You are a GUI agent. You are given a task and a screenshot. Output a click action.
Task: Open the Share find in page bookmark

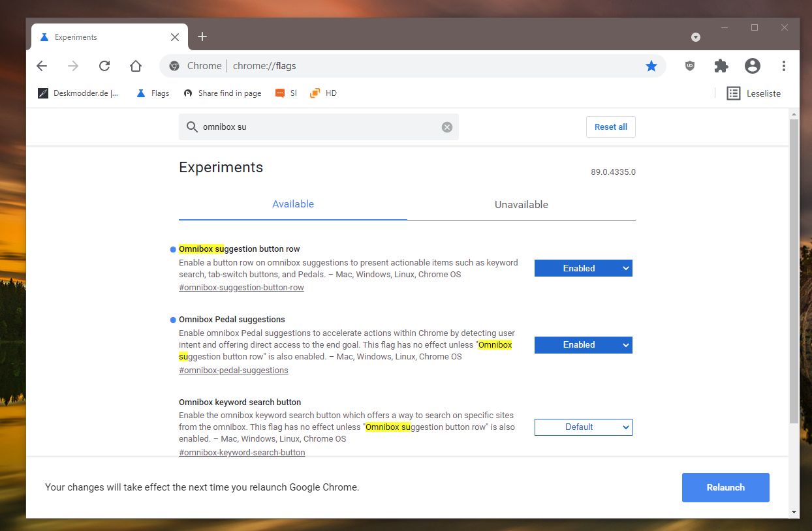223,93
